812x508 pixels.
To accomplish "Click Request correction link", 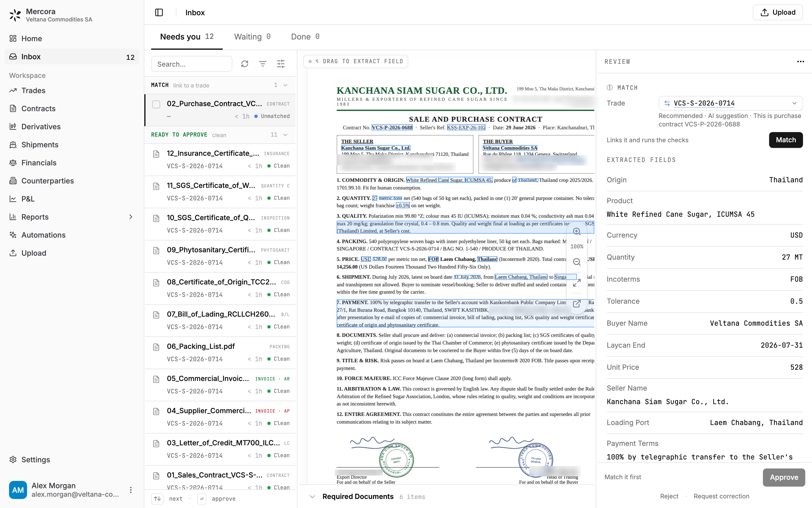I will [x=721, y=496].
